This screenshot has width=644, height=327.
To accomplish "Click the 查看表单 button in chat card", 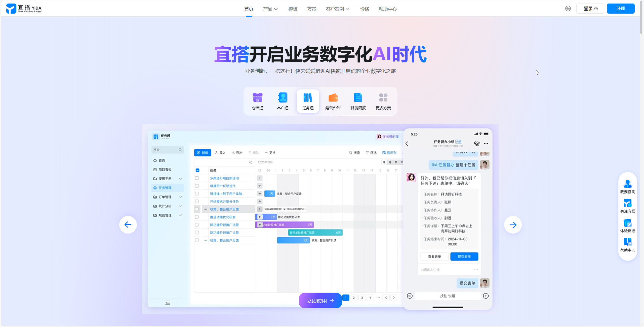I will tap(434, 256).
